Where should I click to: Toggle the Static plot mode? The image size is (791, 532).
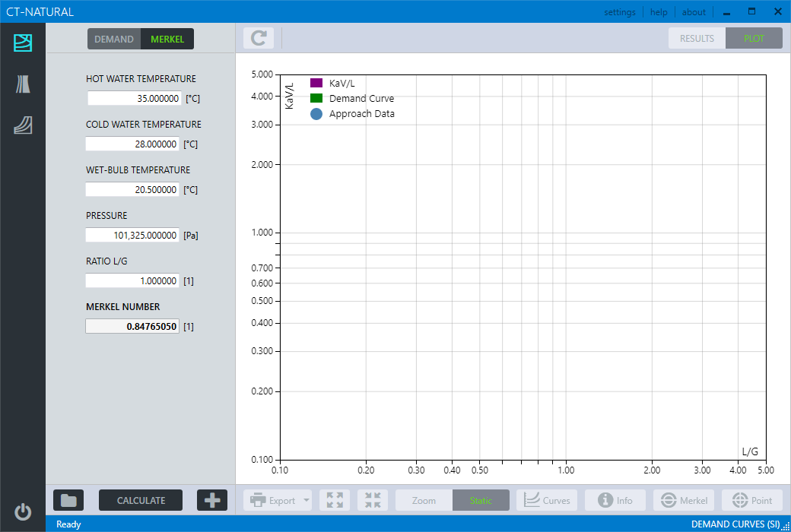click(x=481, y=500)
